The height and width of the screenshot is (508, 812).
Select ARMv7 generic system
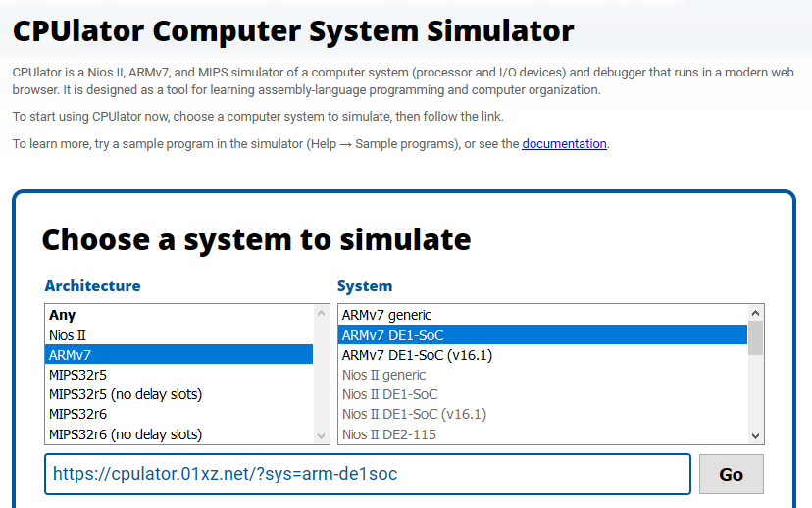tap(542, 315)
